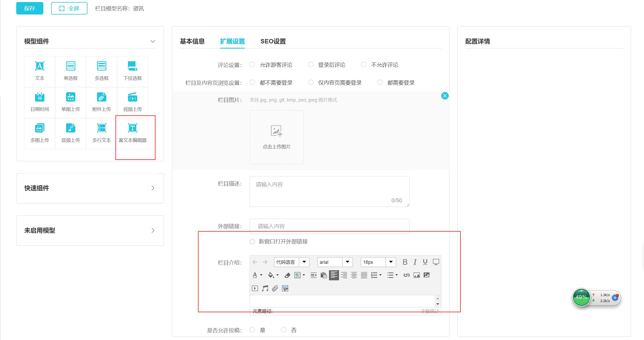The image size is (644, 340).
Task: Click the paperclip attachment icon in editor
Action: point(275,288)
